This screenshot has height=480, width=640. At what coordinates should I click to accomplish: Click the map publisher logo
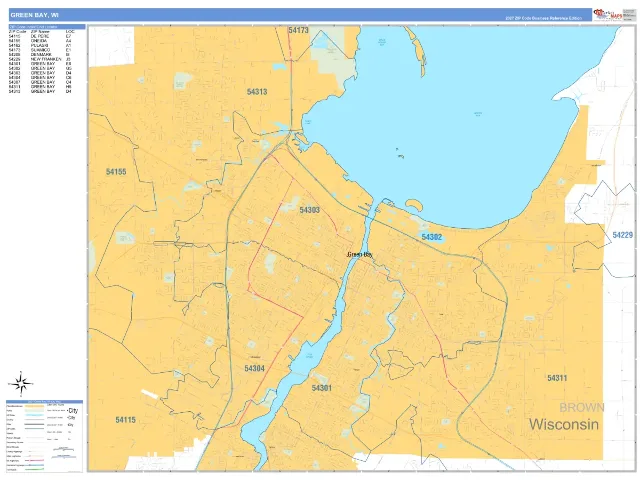click(x=608, y=14)
